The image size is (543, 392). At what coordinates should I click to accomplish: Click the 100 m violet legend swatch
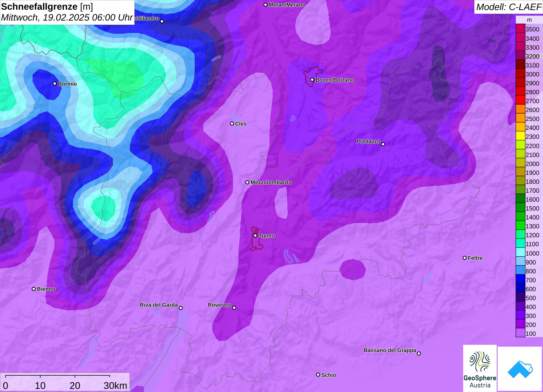click(521, 333)
